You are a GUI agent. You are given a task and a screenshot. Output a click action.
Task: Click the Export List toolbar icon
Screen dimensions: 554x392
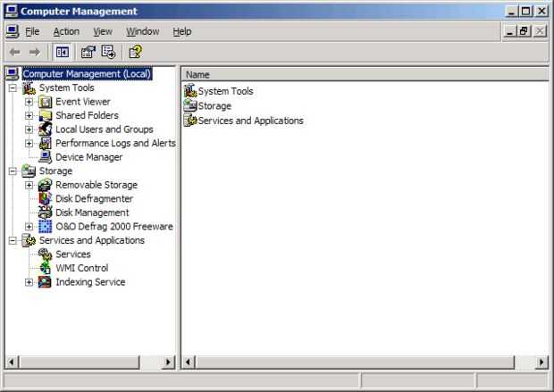point(108,53)
